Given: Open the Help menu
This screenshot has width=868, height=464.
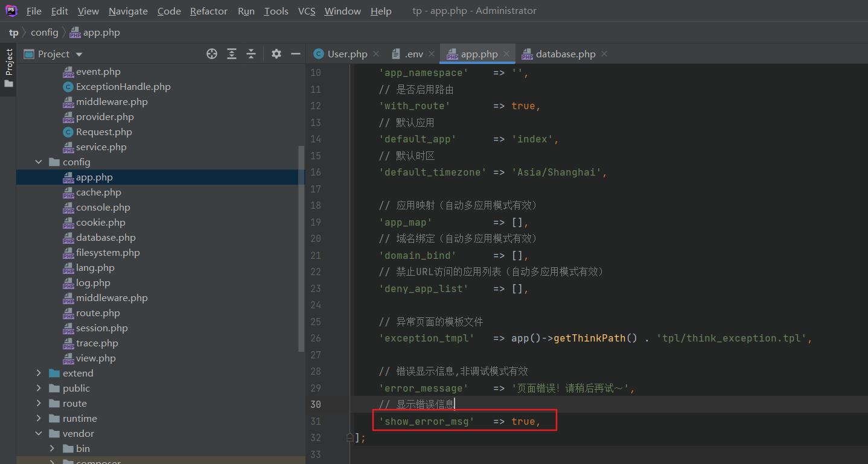Looking at the screenshot, I should pos(381,11).
